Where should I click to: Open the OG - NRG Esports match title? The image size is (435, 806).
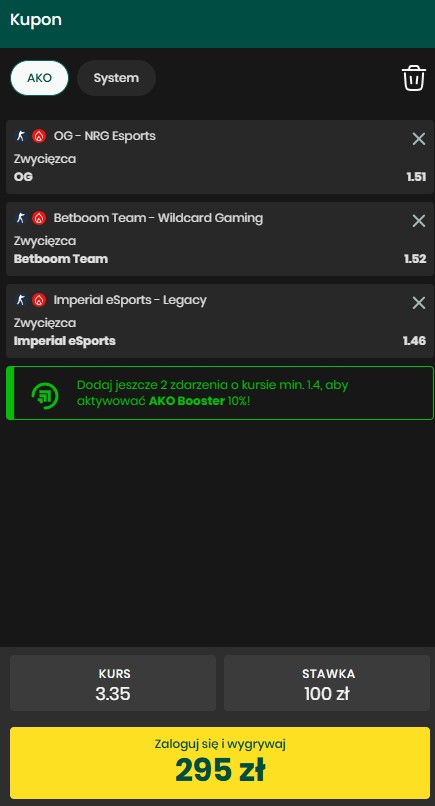click(104, 136)
